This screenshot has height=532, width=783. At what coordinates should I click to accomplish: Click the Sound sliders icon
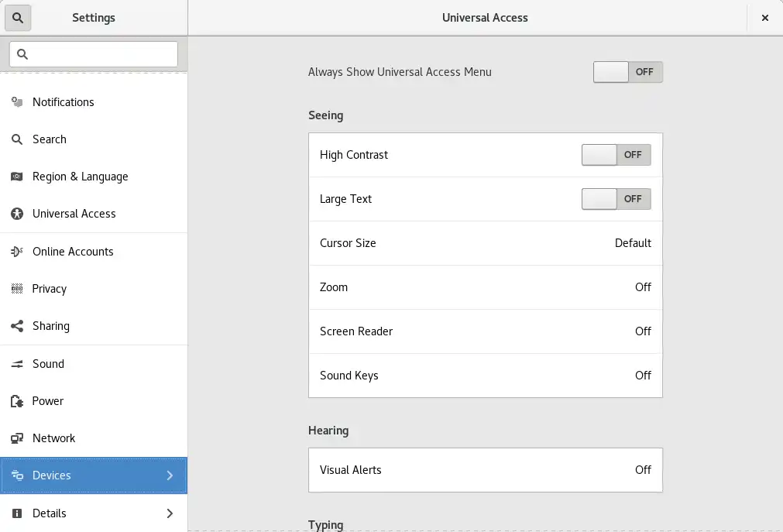click(x=17, y=364)
